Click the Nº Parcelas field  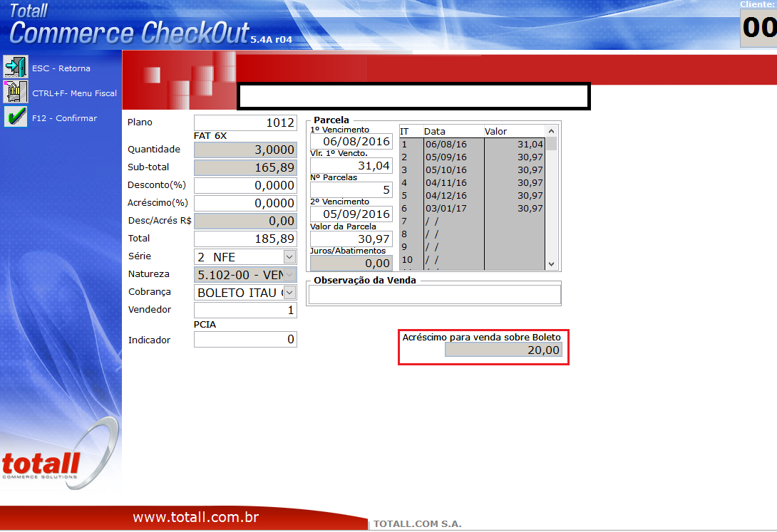(x=351, y=190)
